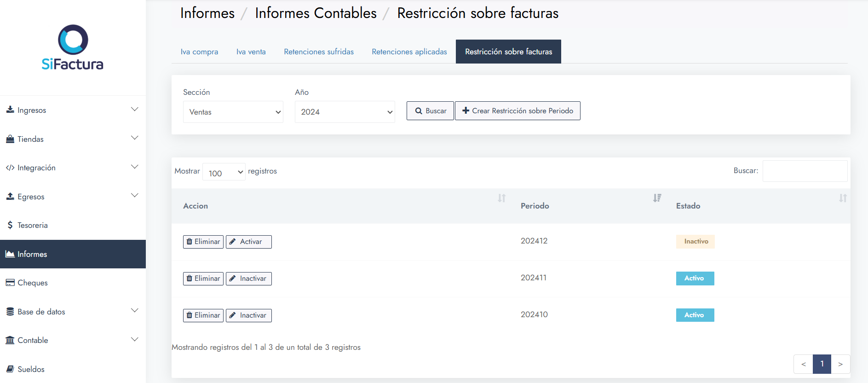868x383 pixels.
Task: Open Informes section in the sidebar
Action: pyautogui.click(x=32, y=254)
